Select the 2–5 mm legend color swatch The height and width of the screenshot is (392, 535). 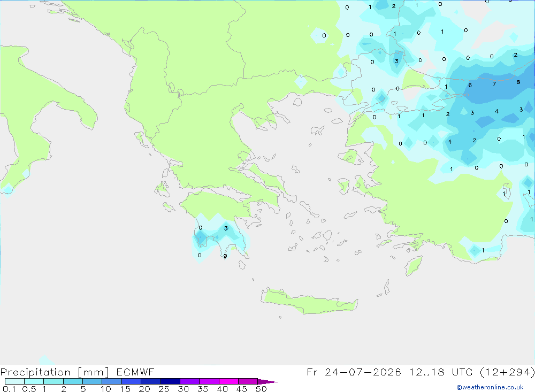point(73,381)
